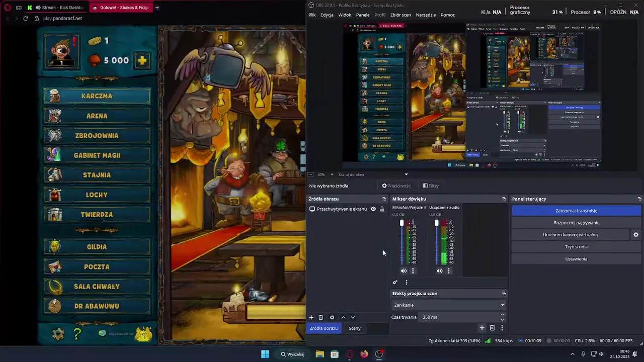Click Zatrzymaj transmisję button
Image resolution: width=644 pixels, height=362 pixels.
[x=577, y=211]
